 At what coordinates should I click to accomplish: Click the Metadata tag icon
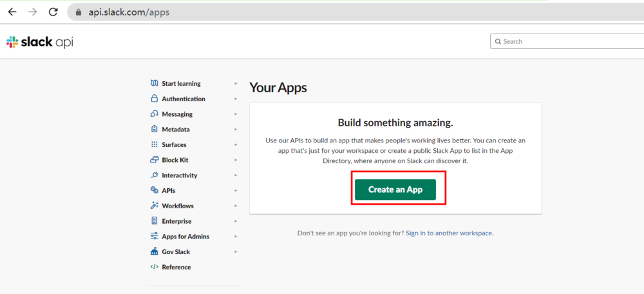(x=155, y=129)
